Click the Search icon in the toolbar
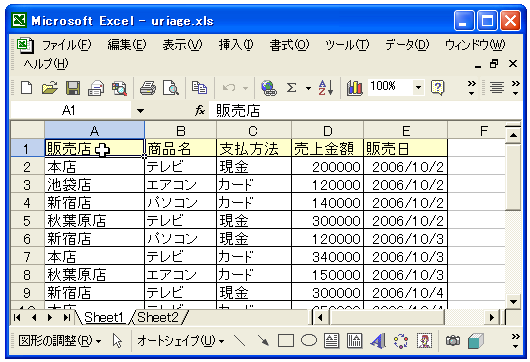530x362 pixels. point(119,88)
